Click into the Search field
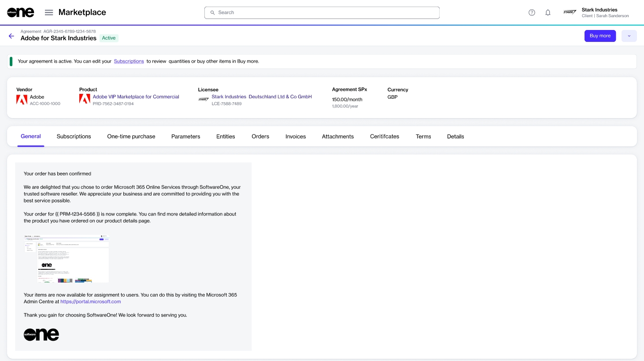 (322, 13)
